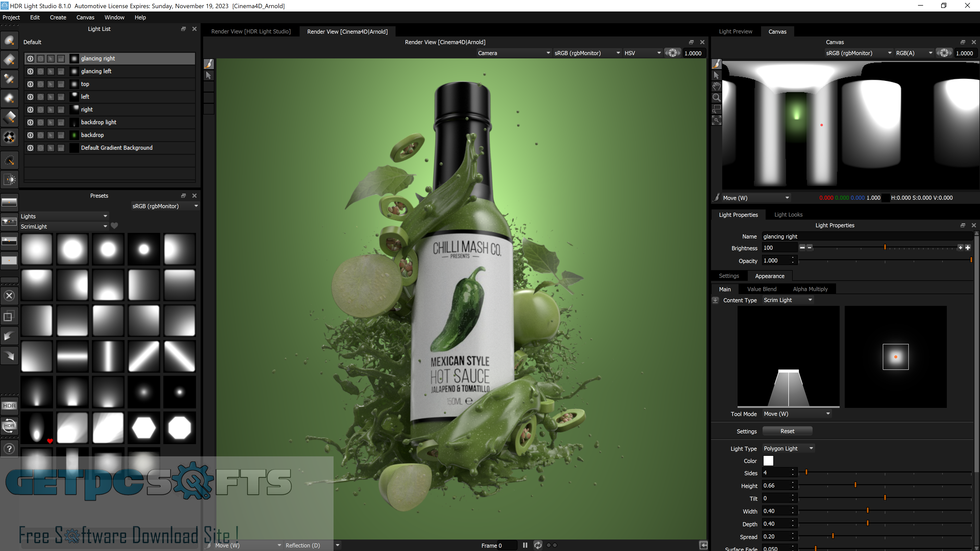Toggle on/off for glancing left light
980x551 pixels.
coord(30,71)
